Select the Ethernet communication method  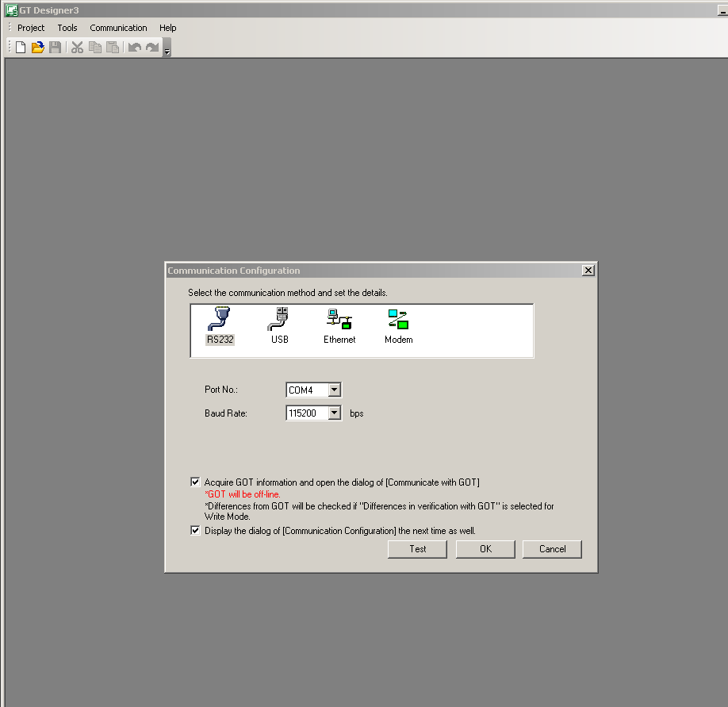339,325
